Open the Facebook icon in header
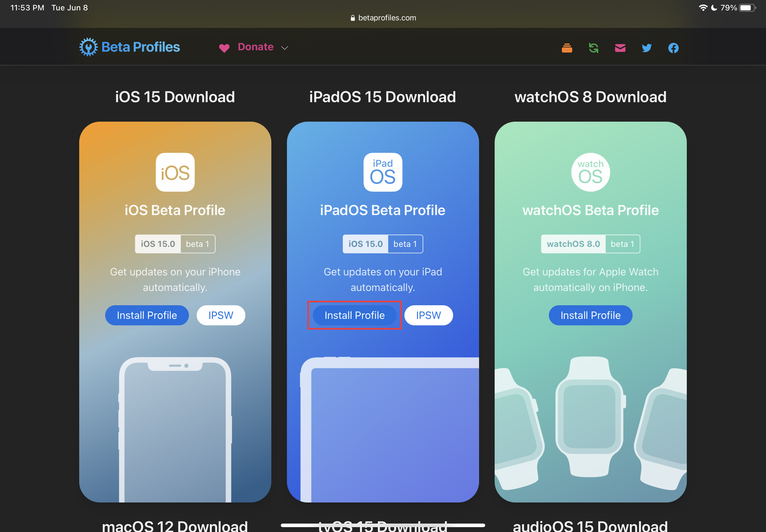766x532 pixels. pyautogui.click(x=673, y=48)
